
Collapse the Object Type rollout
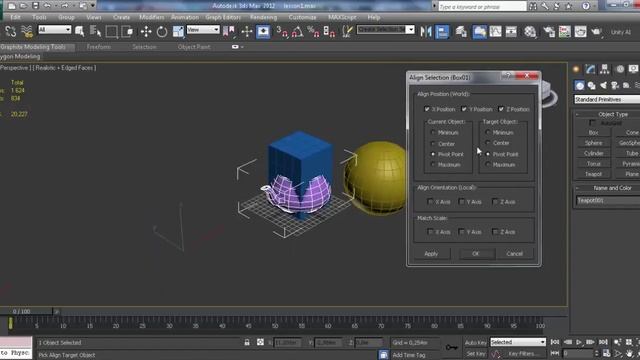(577, 114)
